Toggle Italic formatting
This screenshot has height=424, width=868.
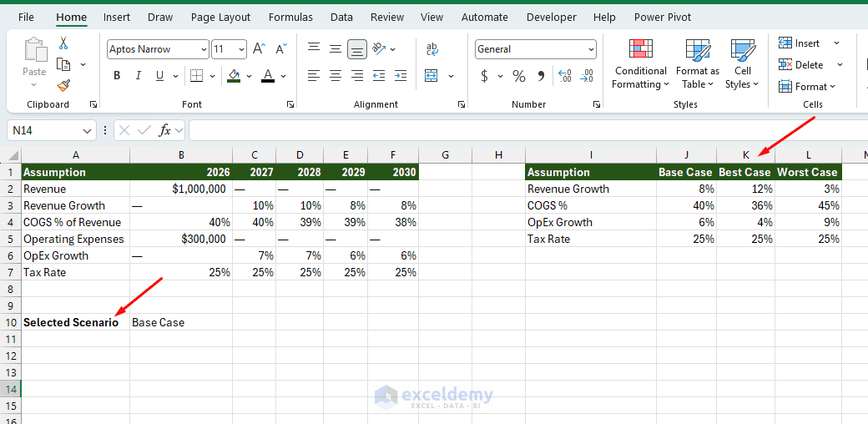[139, 76]
